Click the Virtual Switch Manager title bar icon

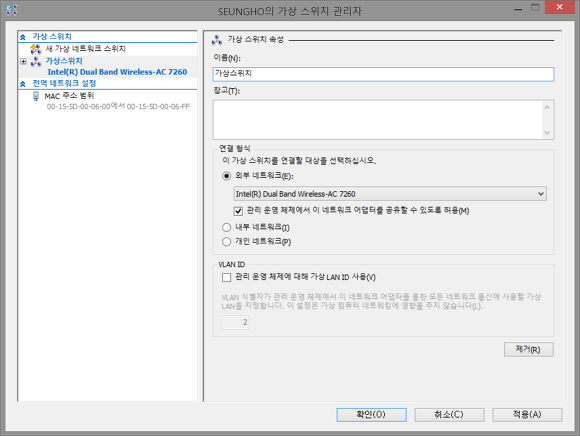click(x=11, y=10)
